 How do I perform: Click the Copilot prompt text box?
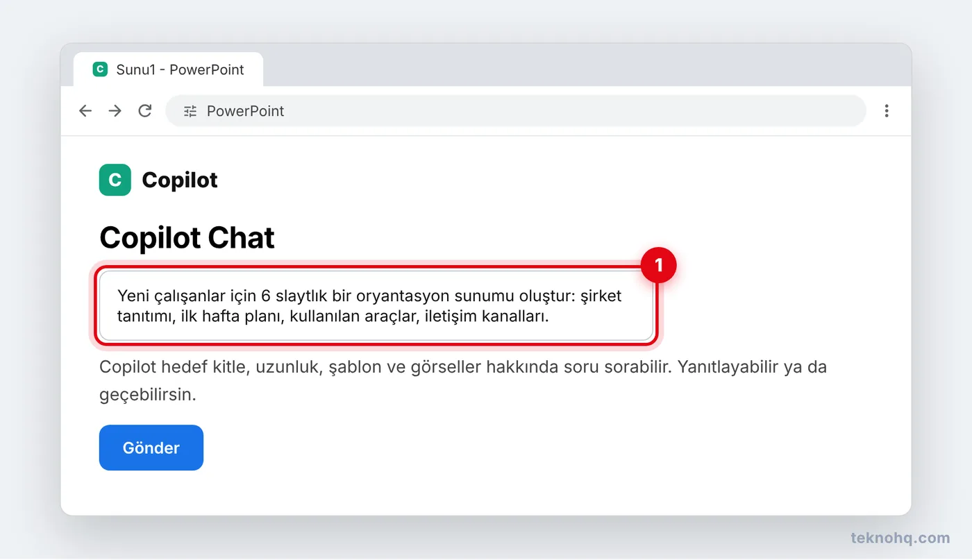point(376,306)
